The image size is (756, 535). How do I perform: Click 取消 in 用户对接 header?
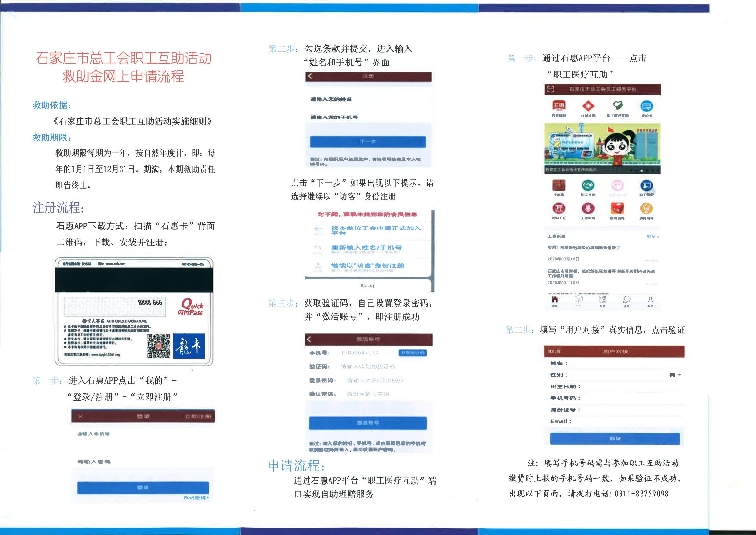[555, 352]
